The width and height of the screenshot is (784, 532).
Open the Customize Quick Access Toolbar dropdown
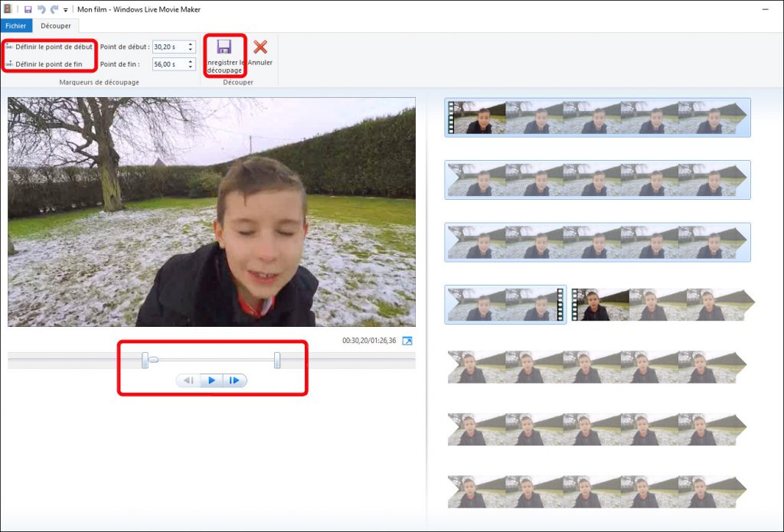tap(66, 10)
